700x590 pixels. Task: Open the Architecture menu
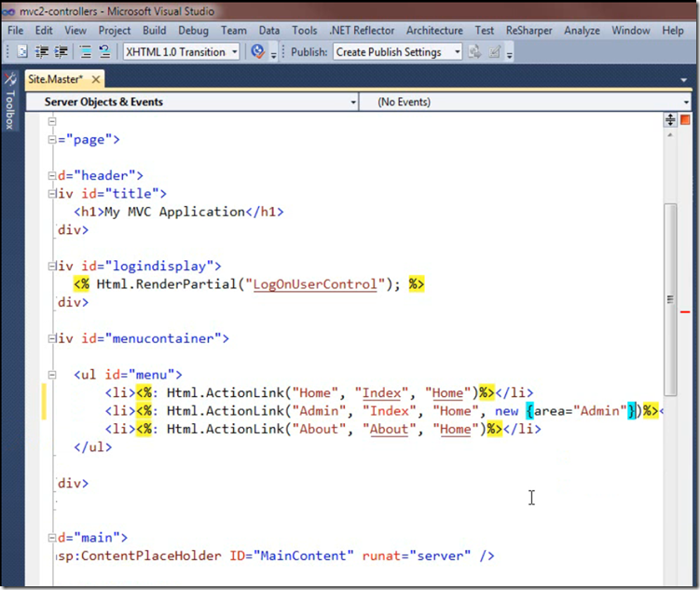click(x=434, y=31)
